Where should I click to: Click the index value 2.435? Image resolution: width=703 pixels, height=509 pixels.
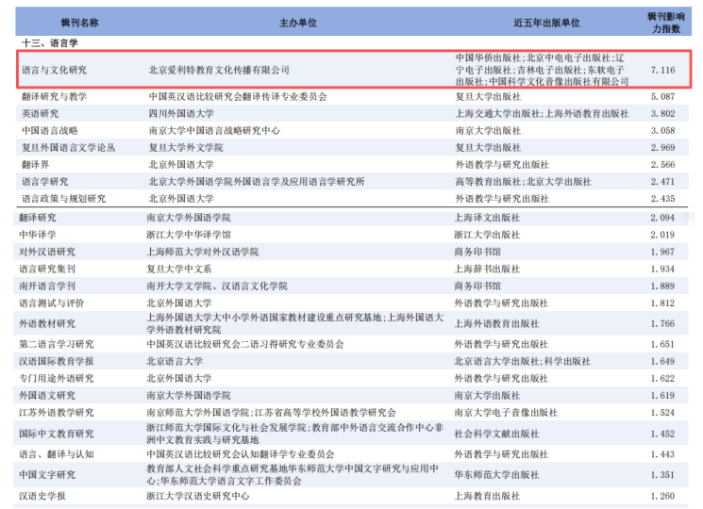pos(663,199)
